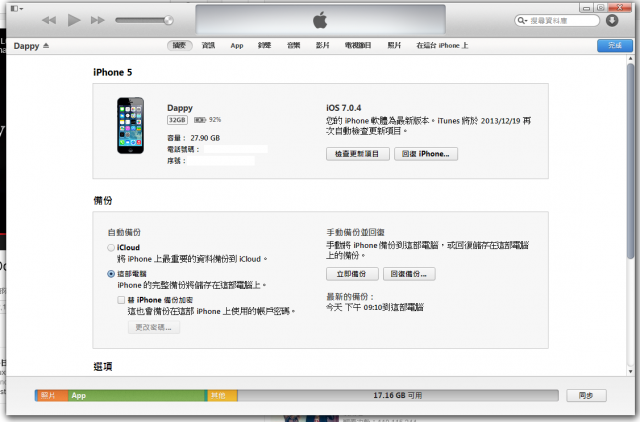The height and width of the screenshot is (422, 640).
Task: Click the 檢查更新項目 button
Action: click(x=358, y=154)
